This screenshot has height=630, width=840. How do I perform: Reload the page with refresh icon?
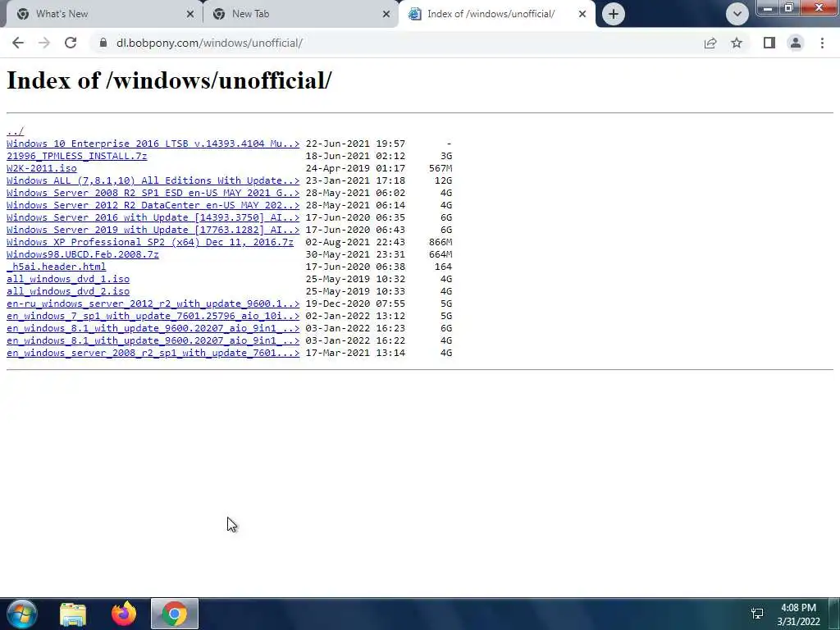click(71, 43)
